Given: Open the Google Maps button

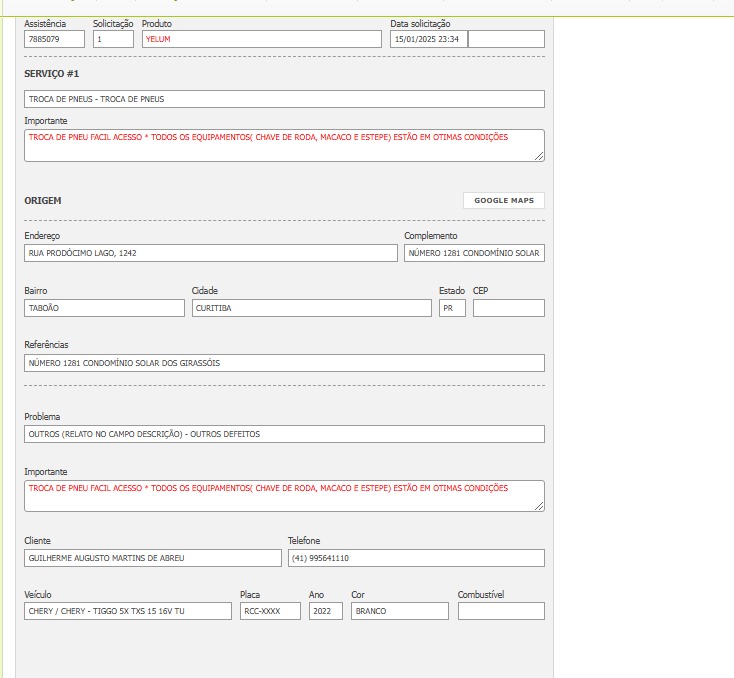Looking at the screenshot, I should tap(504, 200).
